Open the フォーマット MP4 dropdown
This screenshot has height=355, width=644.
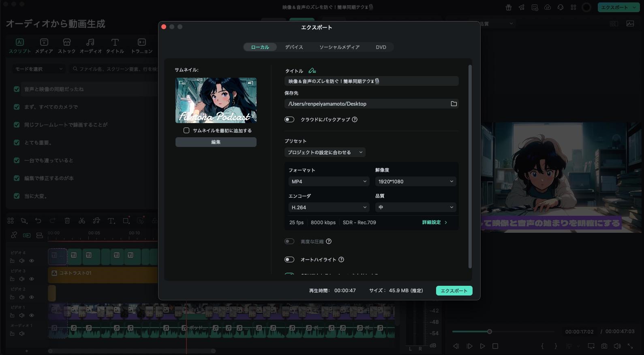(329, 181)
